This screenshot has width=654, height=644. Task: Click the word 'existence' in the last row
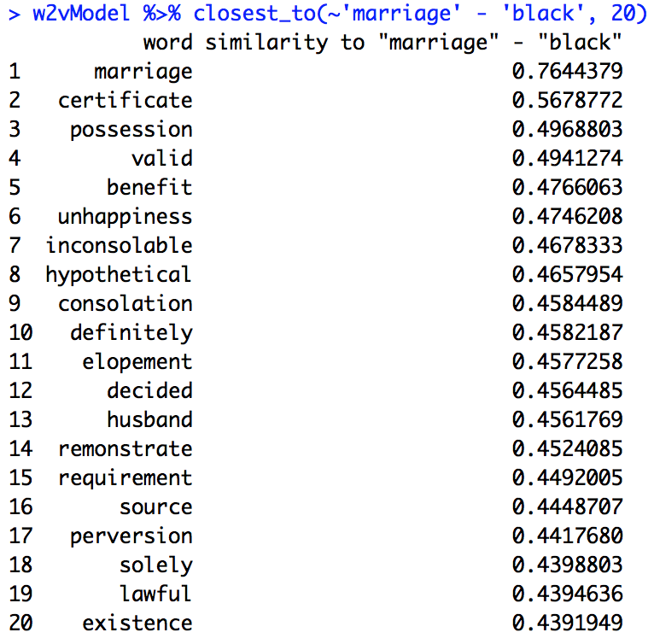pyautogui.click(x=137, y=623)
